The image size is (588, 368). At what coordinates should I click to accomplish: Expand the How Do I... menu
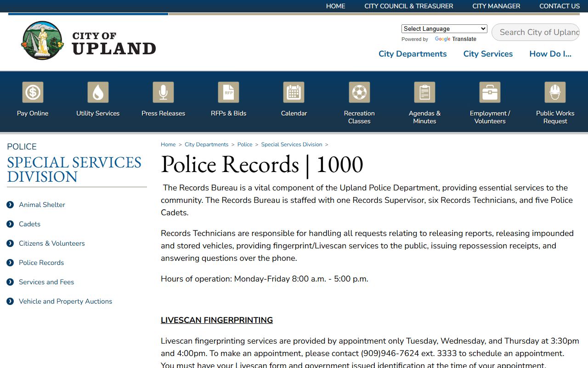pyautogui.click(x=550, y=54)
